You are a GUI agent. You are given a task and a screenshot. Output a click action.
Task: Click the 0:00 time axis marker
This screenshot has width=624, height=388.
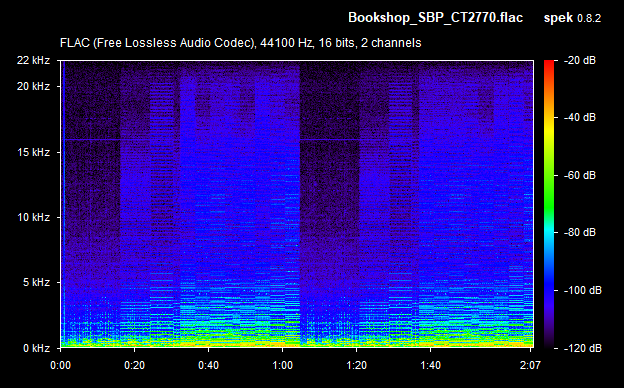[x=60, y=365]
